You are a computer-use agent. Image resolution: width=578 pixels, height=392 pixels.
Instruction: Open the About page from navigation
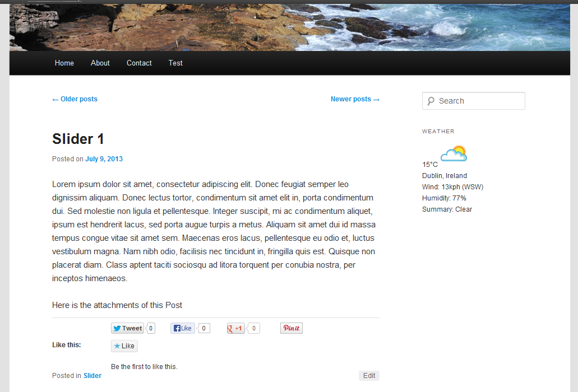[x=100, y=63]
